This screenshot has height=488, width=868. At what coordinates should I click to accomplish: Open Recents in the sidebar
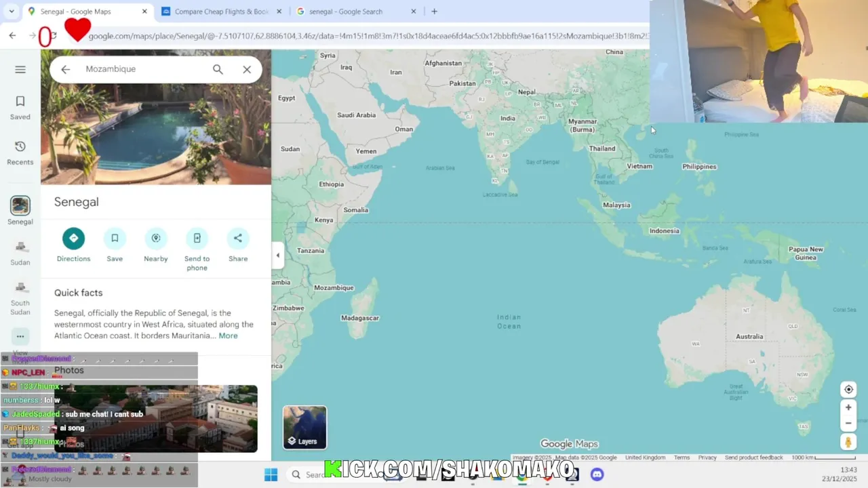tap(20, 152)
